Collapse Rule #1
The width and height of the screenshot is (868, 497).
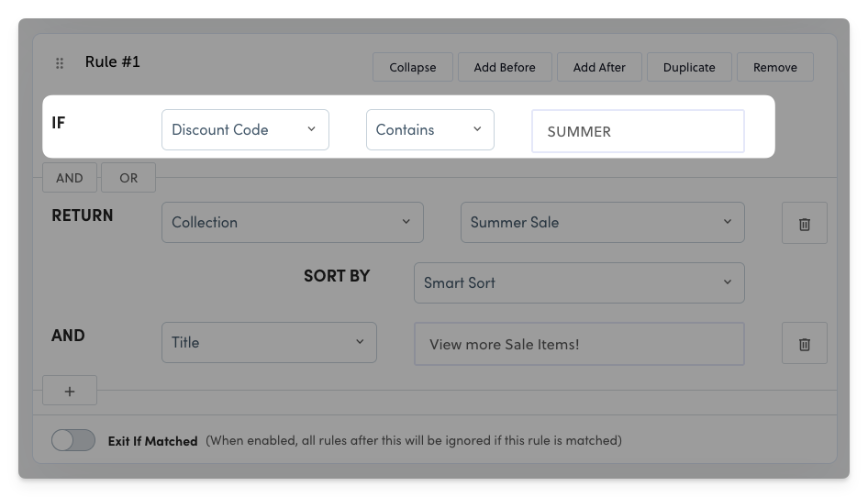point(412,67)
